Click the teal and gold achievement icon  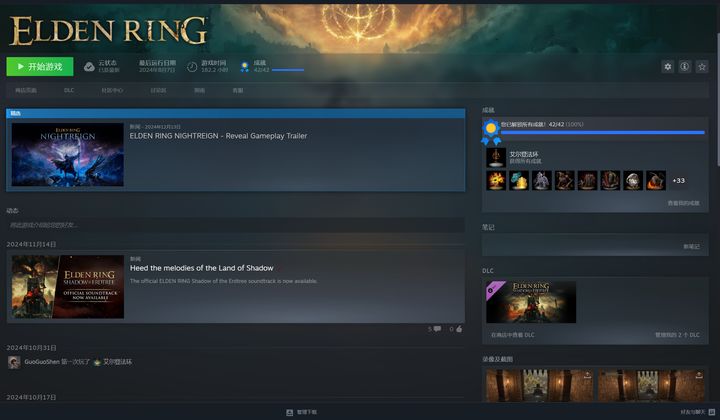[x=519, y=180]
